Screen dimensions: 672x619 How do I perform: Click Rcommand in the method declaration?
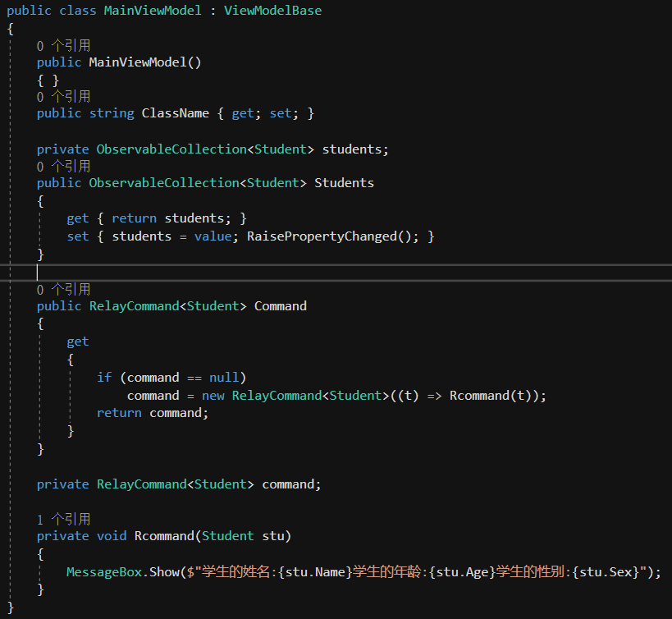[164, 536]
